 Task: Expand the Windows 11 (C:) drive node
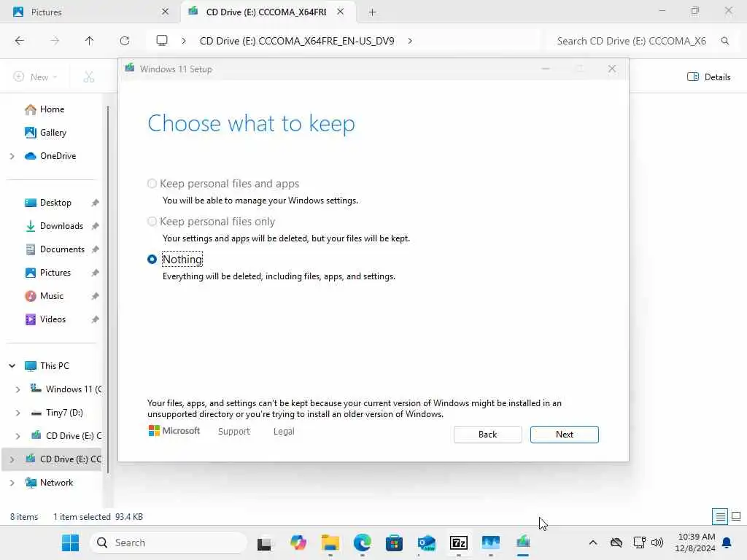(x=18, y=389)
